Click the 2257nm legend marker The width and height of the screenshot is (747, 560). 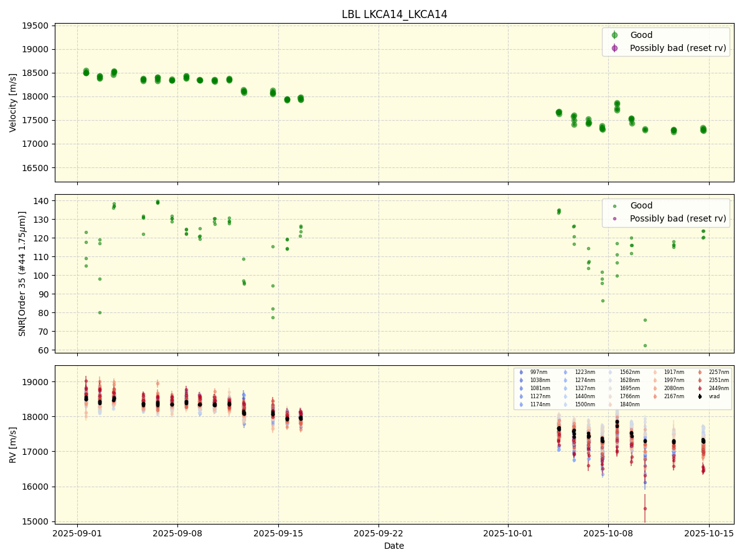pos(700,372)
